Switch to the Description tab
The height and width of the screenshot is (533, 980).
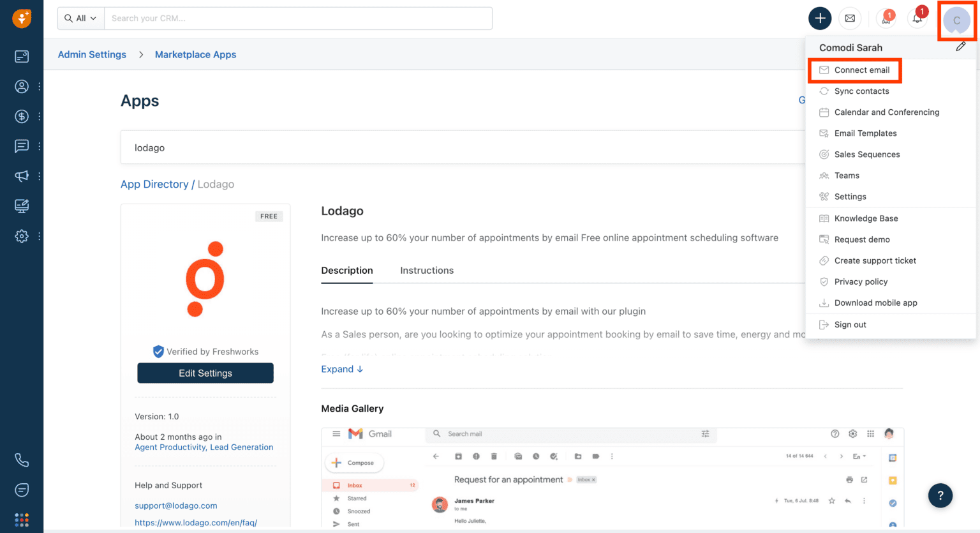pyautogui.click(x=347, y=271)
